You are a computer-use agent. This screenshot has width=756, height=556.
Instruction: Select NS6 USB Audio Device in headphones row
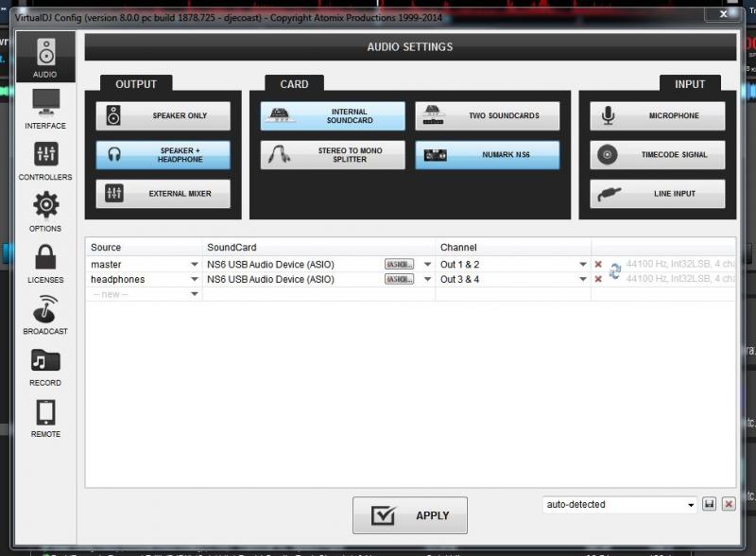[x=270, y=280]
